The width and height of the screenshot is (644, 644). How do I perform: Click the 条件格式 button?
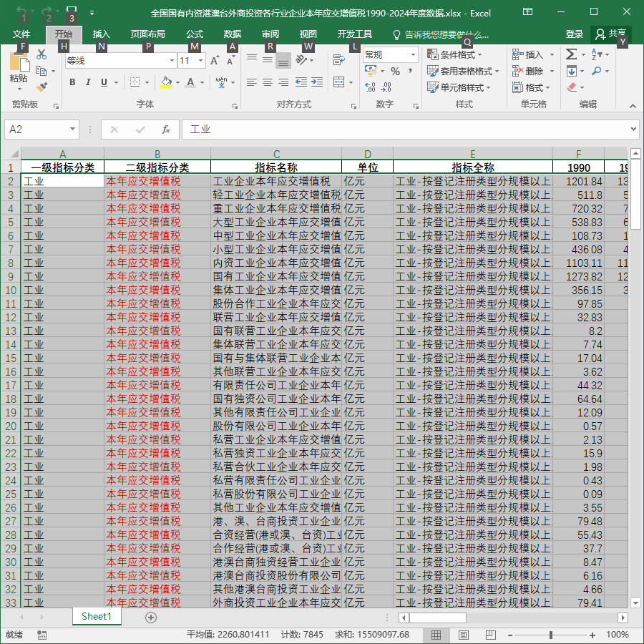pos(454,54)
